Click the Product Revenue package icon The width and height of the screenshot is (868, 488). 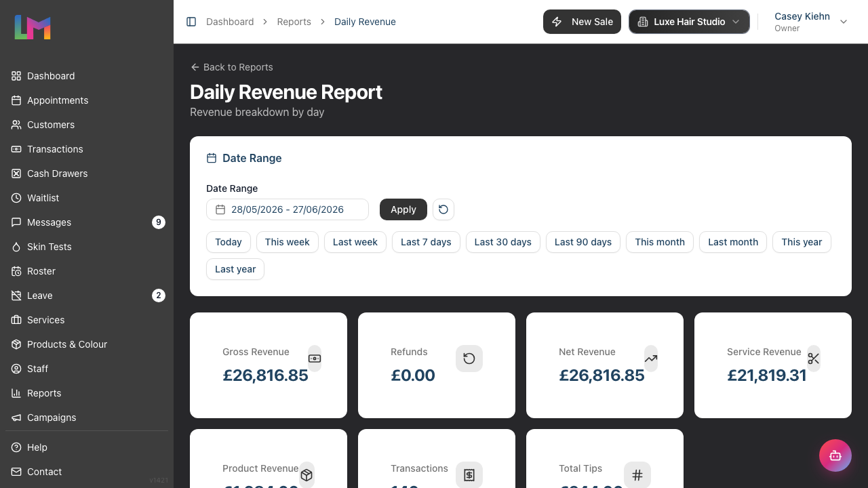307,475
